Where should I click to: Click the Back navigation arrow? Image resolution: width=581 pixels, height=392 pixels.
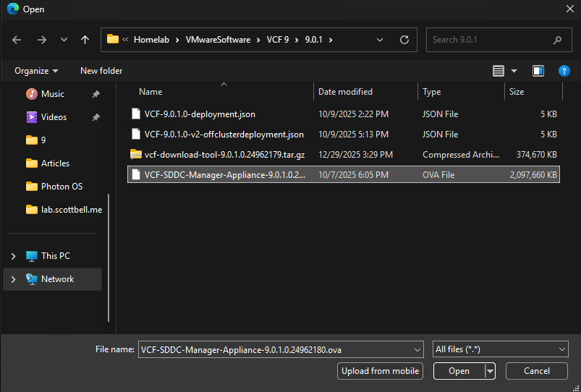[17, 40]
